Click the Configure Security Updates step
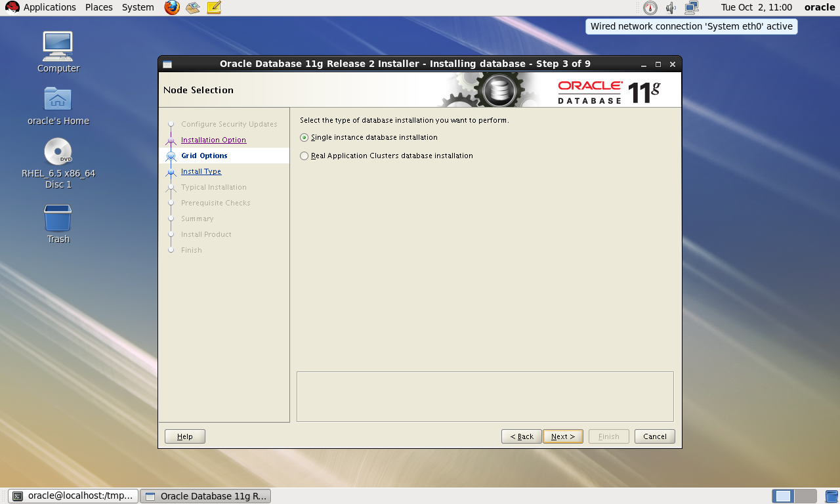 click(x=229, y=124)
